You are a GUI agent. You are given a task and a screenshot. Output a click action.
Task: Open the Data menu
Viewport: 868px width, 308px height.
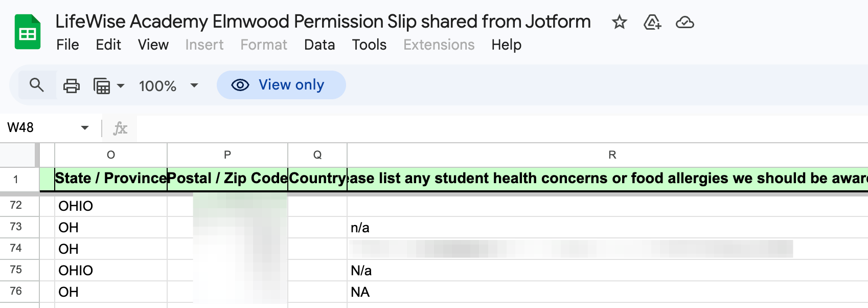pos(319,45)
